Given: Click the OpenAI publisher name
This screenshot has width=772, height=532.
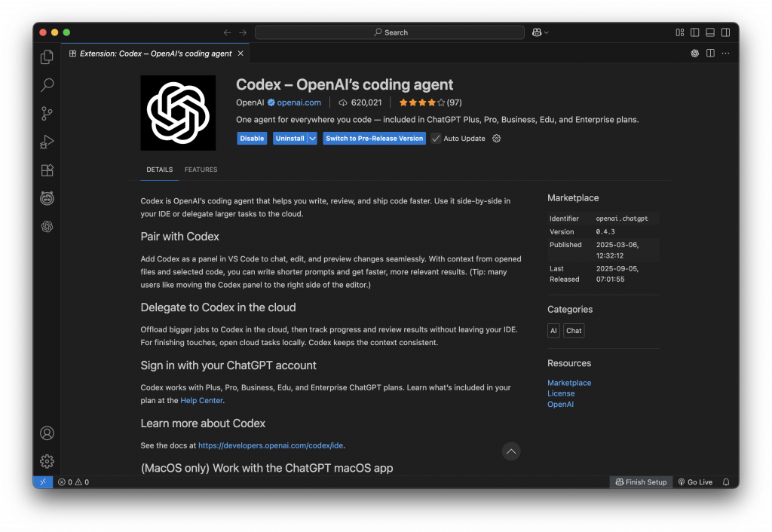Looking at the screenshot, I should click(x=250, y=102).
